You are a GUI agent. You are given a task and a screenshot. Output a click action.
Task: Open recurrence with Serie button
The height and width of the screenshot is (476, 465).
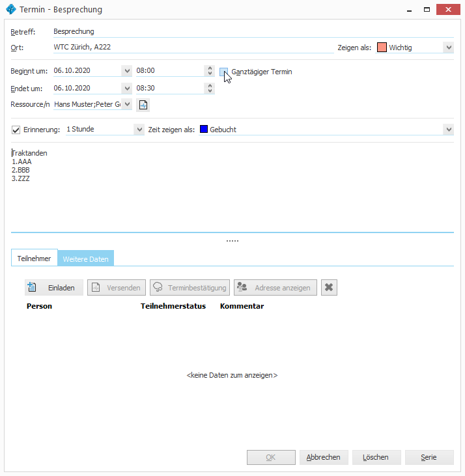429,457
